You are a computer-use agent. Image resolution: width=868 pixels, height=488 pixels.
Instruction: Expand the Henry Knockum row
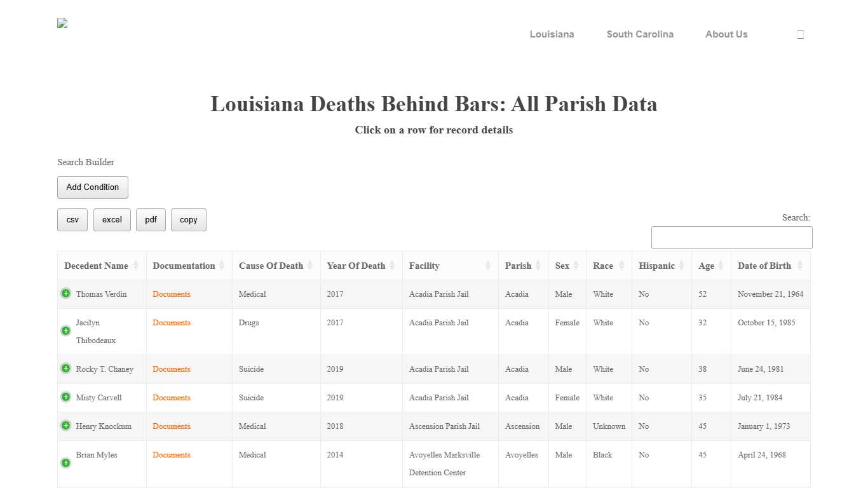[x=65, y=425]
